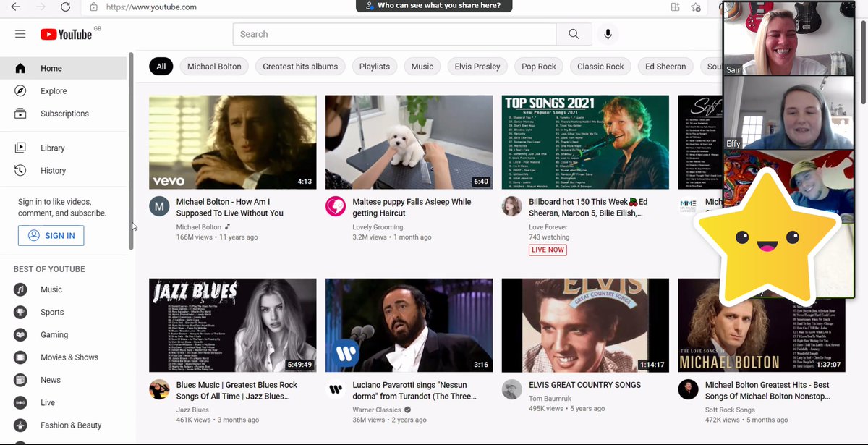Open the YouTube hamburger guide menu
Viewport: 868px width, 445px height.
20,34
